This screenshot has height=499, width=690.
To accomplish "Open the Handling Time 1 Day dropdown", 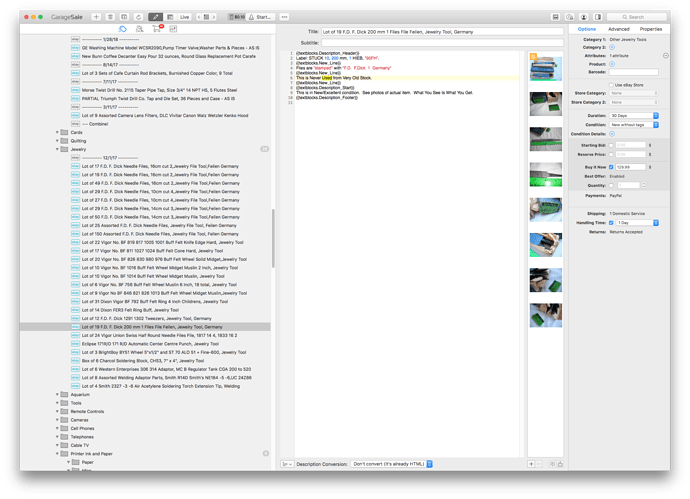I will [637, 223].
